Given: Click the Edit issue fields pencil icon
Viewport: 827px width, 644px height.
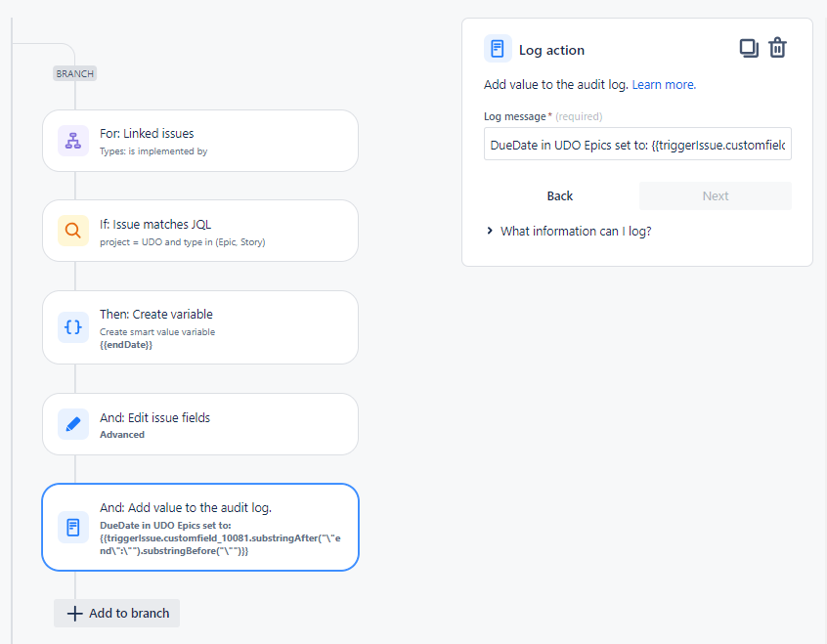Looking at the screenshot, I should pyautogui.click(x=73, y=424).
